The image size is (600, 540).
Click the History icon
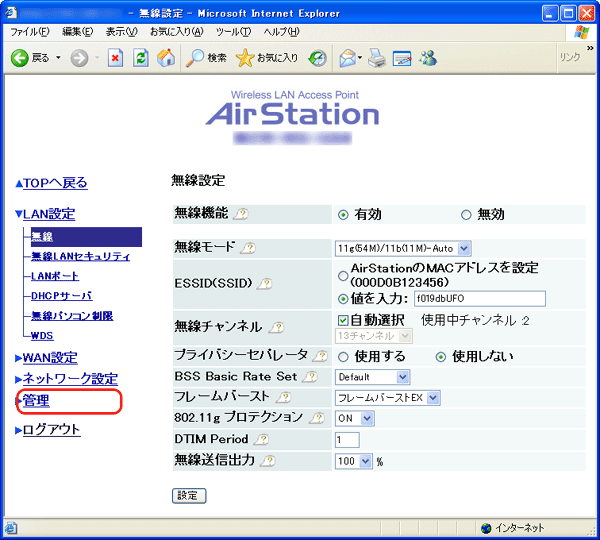tap(318, 58)
